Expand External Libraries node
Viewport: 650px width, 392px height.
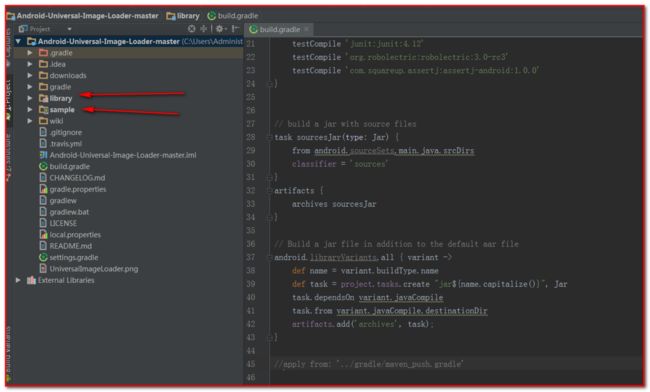click(18, 280)
